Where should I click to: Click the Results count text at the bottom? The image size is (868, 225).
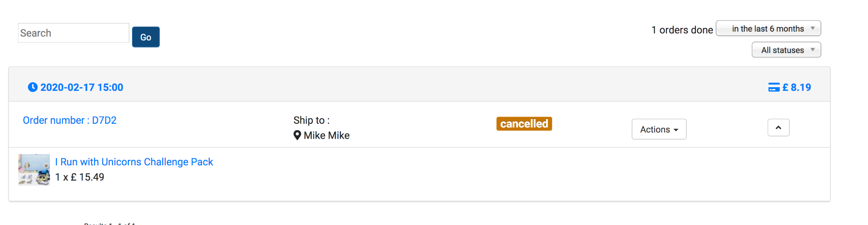point(110,223)
